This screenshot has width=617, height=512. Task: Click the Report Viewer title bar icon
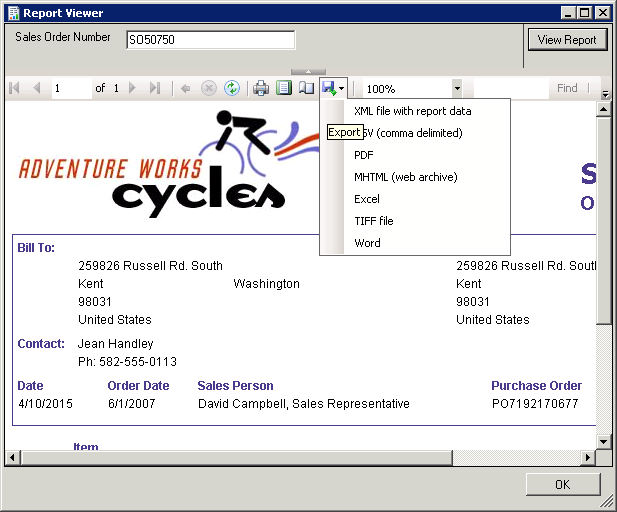(x=14, y=13)
